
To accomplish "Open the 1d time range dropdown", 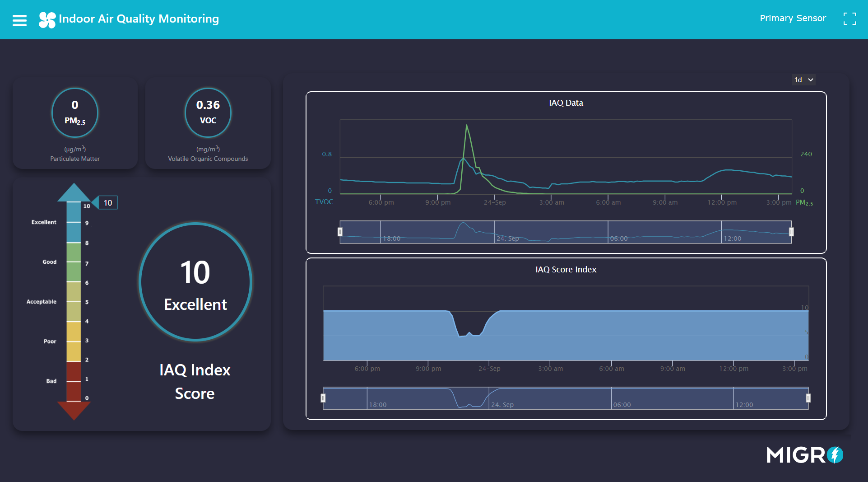I will point(803,80).
